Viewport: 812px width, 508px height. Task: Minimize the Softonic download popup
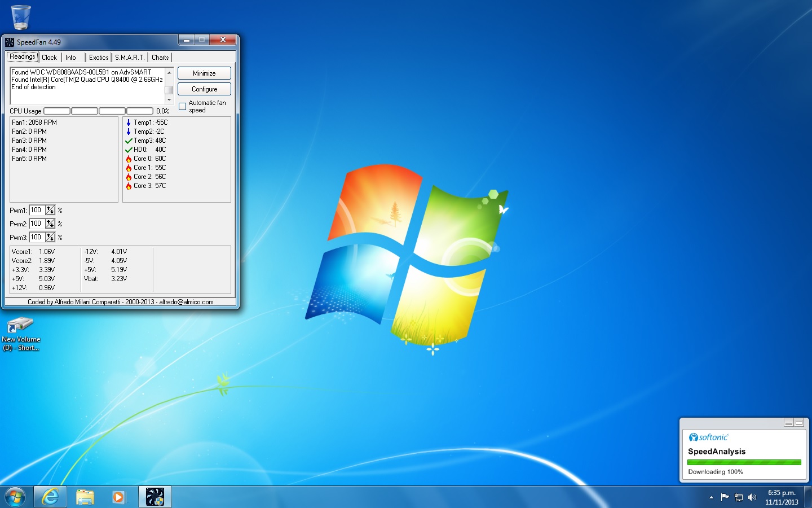[789, 423]
